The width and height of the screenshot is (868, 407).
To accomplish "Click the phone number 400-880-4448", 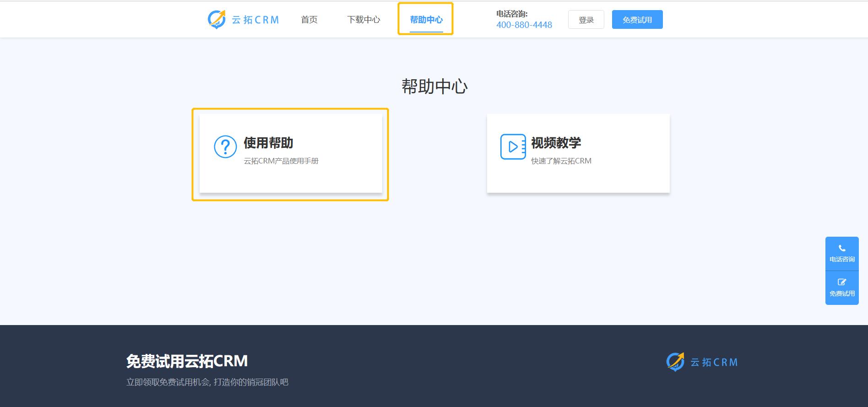I will click(524, 25).
